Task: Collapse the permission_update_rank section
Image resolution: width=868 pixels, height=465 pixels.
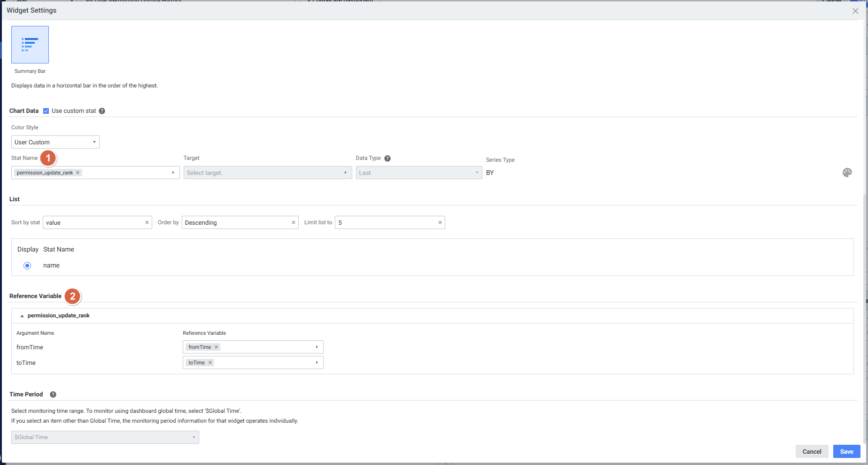Action: coord(22,316)
